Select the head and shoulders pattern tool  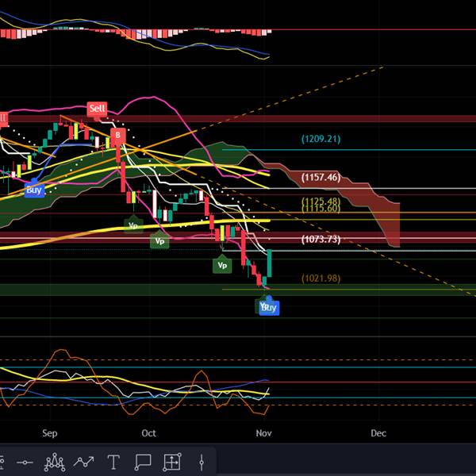point(55,462)
